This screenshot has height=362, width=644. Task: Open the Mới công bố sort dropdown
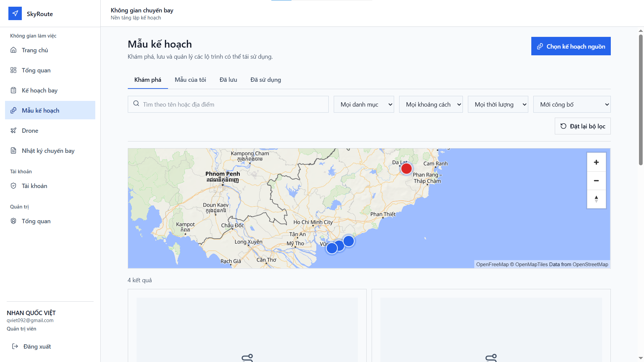pos(572,104)
